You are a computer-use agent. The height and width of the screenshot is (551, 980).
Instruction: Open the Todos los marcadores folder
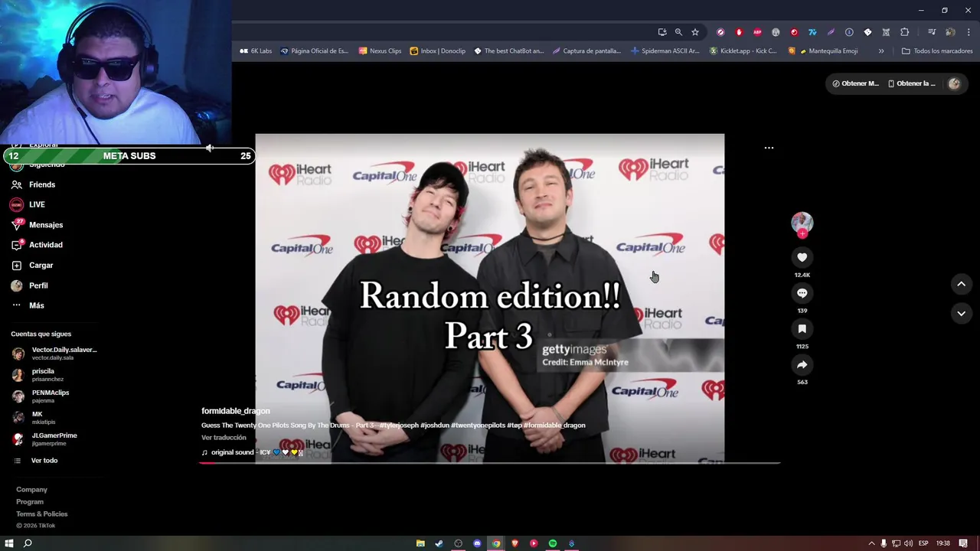pyautogui.click(x=937, y=51)
